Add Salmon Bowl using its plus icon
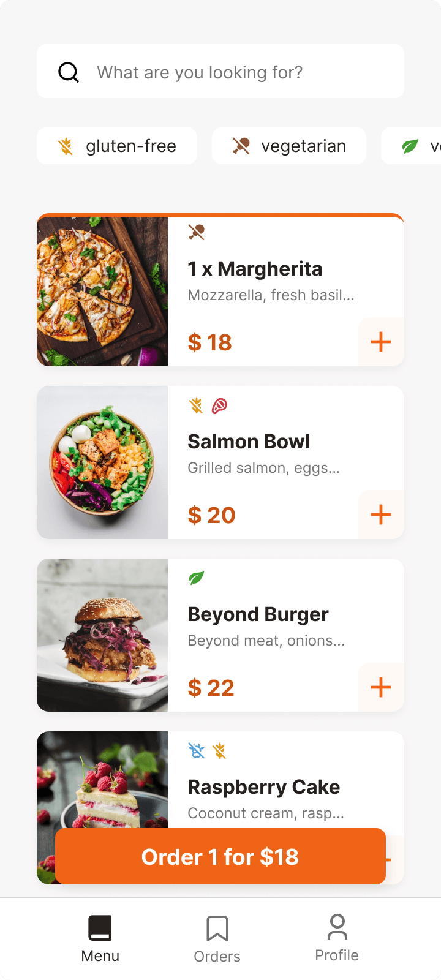Image resolution: width=441 pixels, height=980 pixels. tap(381, 514)
